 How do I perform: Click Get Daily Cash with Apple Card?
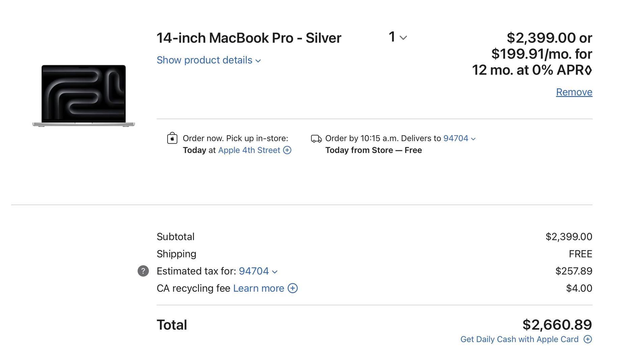coord(519,339)
